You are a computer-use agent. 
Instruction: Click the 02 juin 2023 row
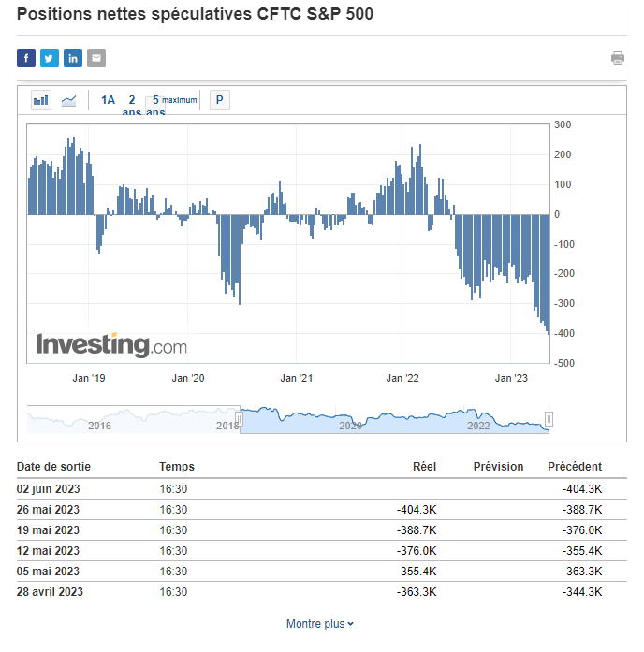pos(48,489)
